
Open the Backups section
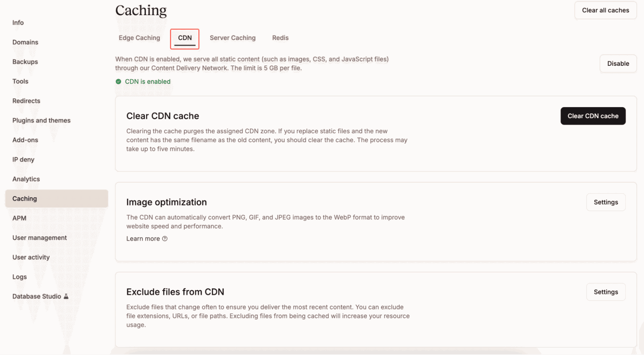[25, 62]
